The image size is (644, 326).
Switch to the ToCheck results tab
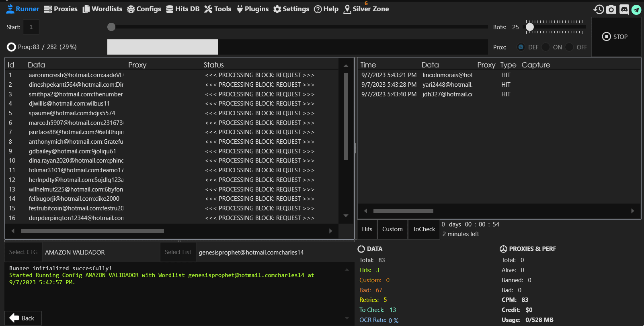coord(424,229)
